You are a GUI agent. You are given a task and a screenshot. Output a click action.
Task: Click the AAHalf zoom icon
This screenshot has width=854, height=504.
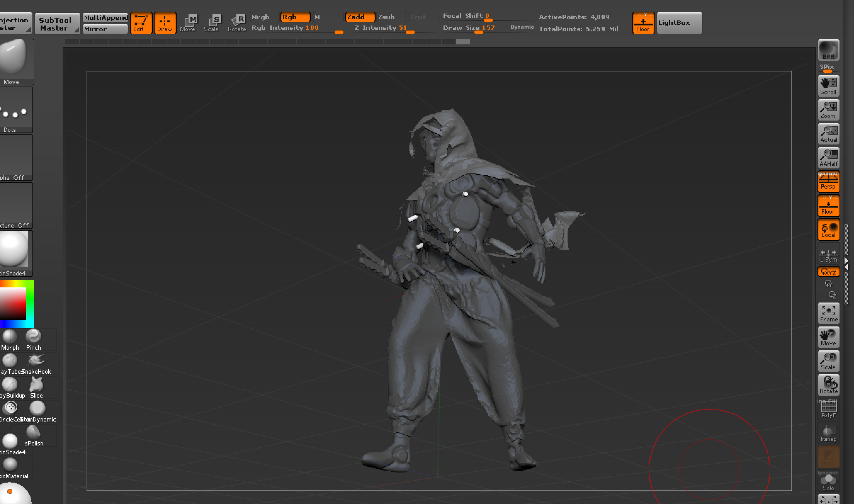tap(828, 158)
